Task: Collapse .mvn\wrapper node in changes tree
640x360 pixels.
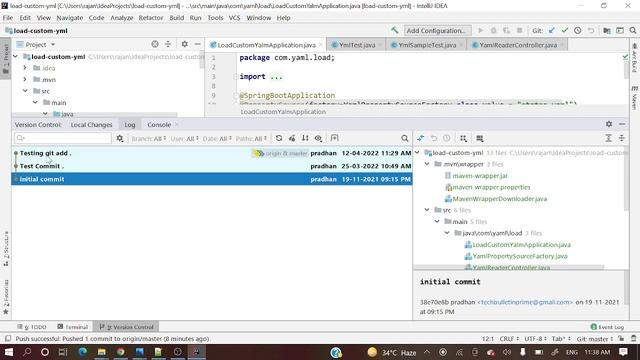Action: coord(427,164)
